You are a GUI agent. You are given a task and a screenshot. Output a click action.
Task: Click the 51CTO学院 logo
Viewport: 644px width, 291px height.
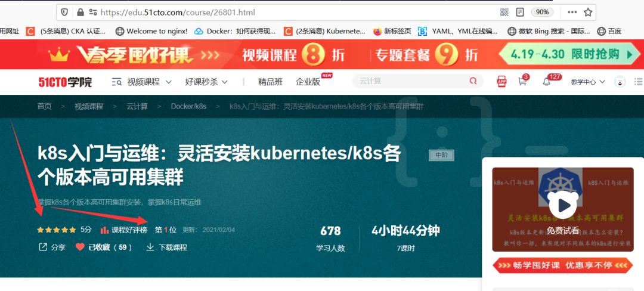coord(66,82)
